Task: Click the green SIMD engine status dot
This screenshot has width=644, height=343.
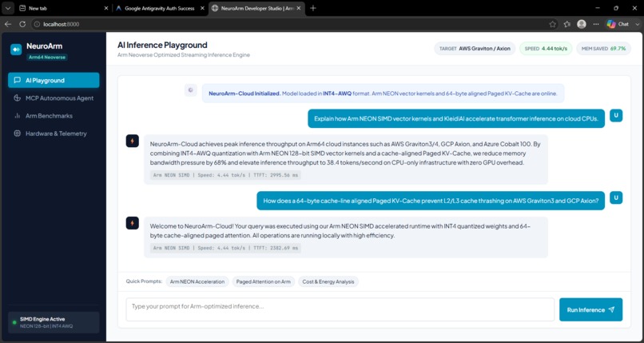Action: point(14,322)
